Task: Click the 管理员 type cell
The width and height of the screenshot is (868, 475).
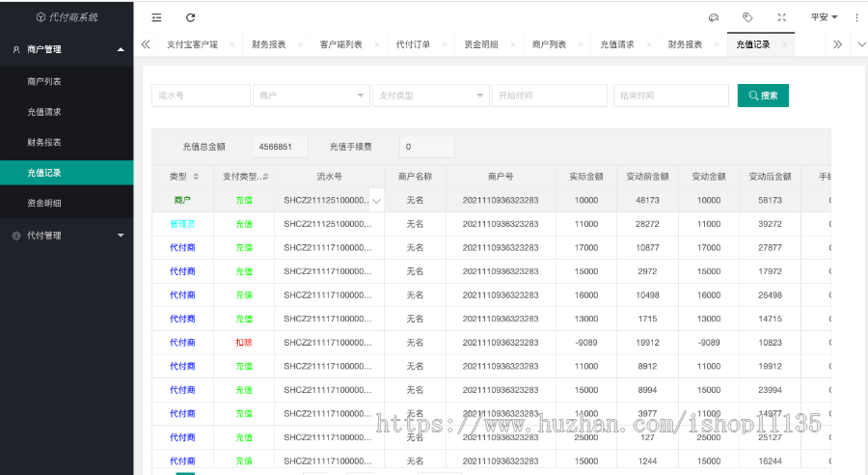Action: [x=182, y=224]
